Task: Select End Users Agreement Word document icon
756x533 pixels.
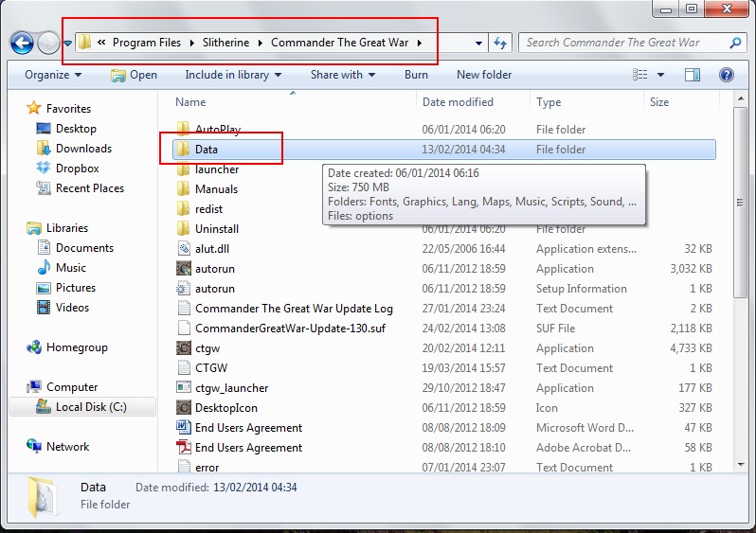Action: click(x=183, y=428)
